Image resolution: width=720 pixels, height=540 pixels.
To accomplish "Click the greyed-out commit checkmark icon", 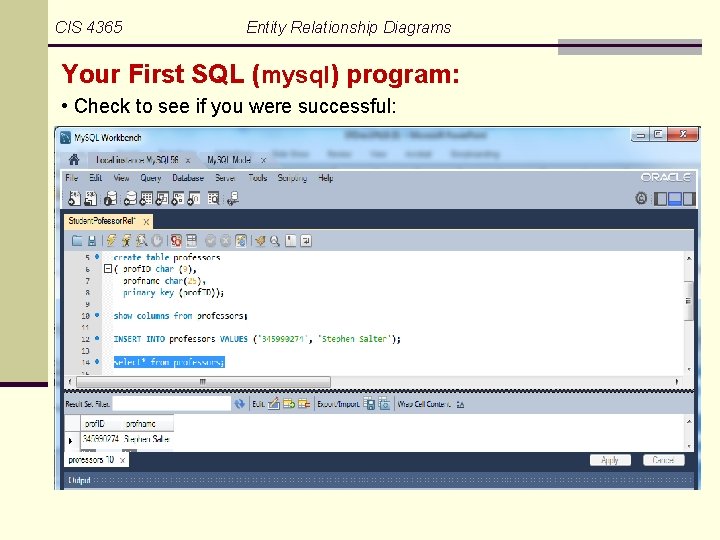I will click(x=210, y=241).
